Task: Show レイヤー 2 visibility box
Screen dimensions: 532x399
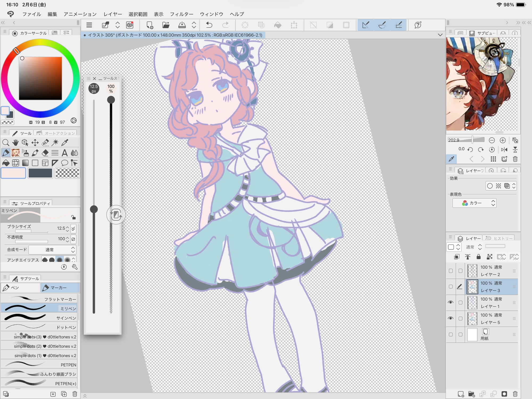Action: pos(451,271)
